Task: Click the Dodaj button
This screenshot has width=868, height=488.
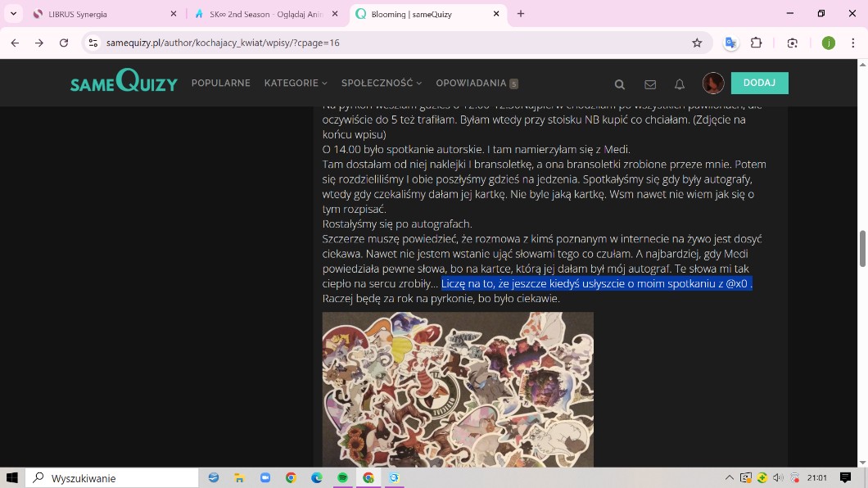Action: (x=759, y=83)
